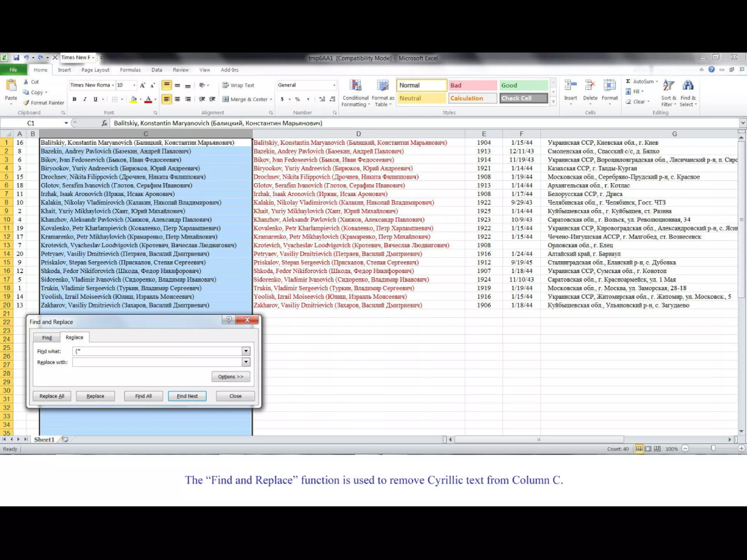Open Find what history dropdown
The height and width of the screenshot is (560, 747).
point(246,351)
